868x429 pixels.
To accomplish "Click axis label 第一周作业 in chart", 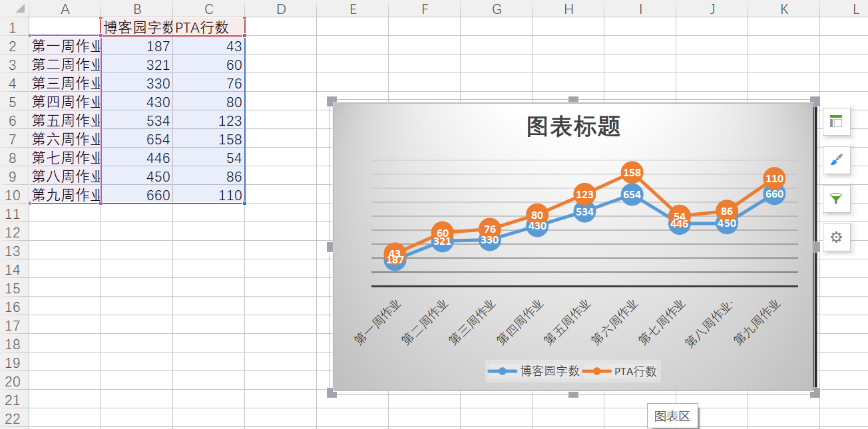I will (378, 323).
